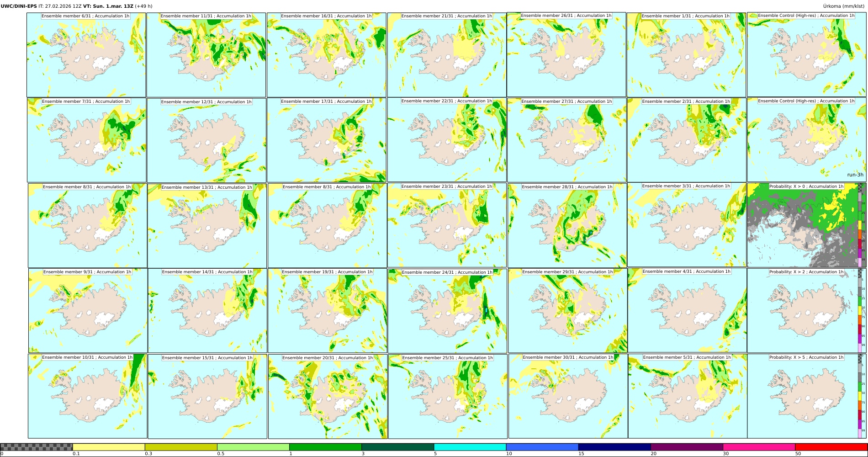
Task: View the Ensemble member 22/31 map
Action: (x=447, y=140)
